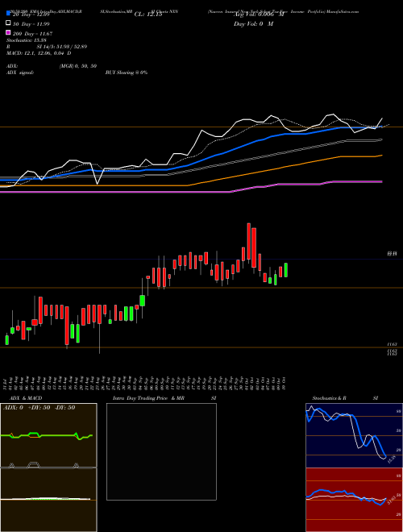Click the magenta 200 Day legend swatch
Viewport: 403px width, 532px height.
[x=9, y=32]
